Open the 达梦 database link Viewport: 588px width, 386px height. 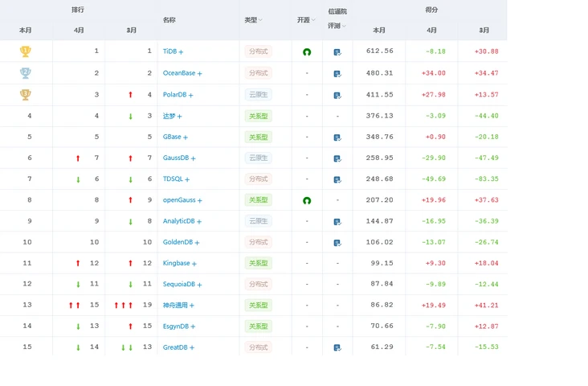[x=169, y=116]
